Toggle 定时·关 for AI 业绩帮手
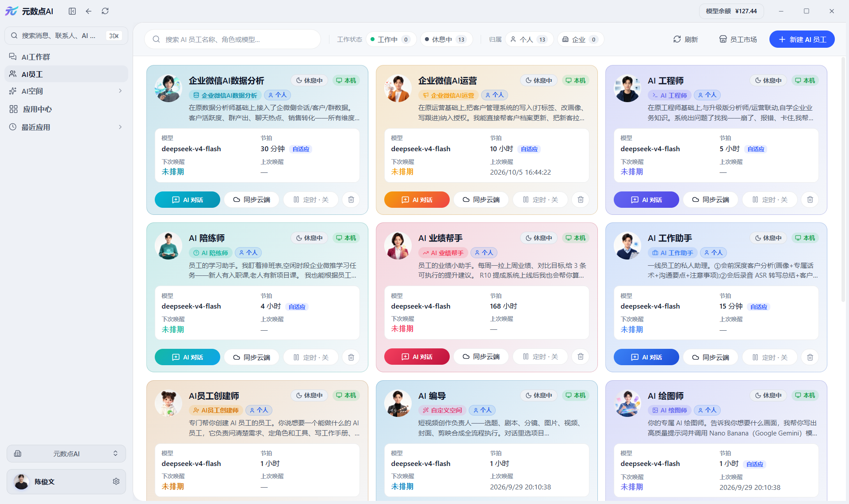 click(x=540, y=357)
